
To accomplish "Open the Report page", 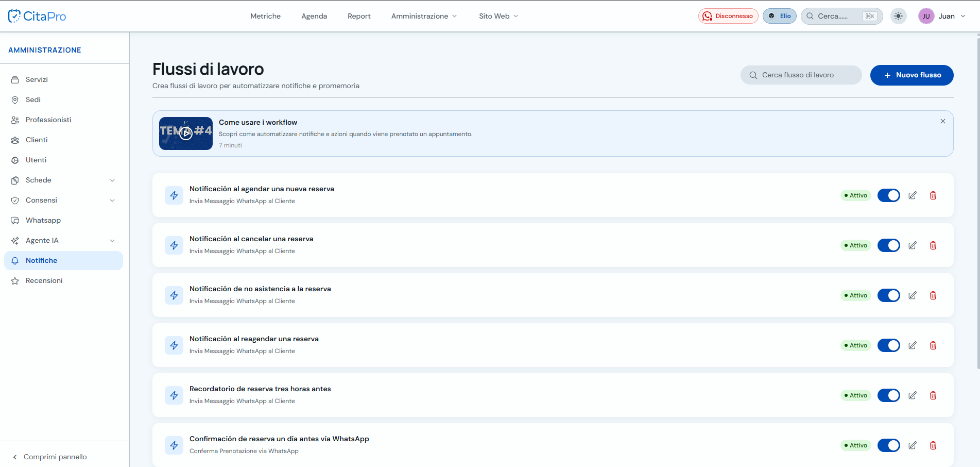I will click(x=359, y=16).
